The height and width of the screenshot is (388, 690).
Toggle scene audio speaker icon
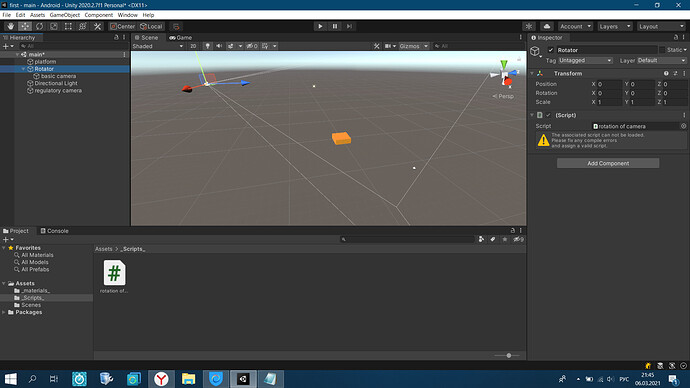click(x=219, y=46)
